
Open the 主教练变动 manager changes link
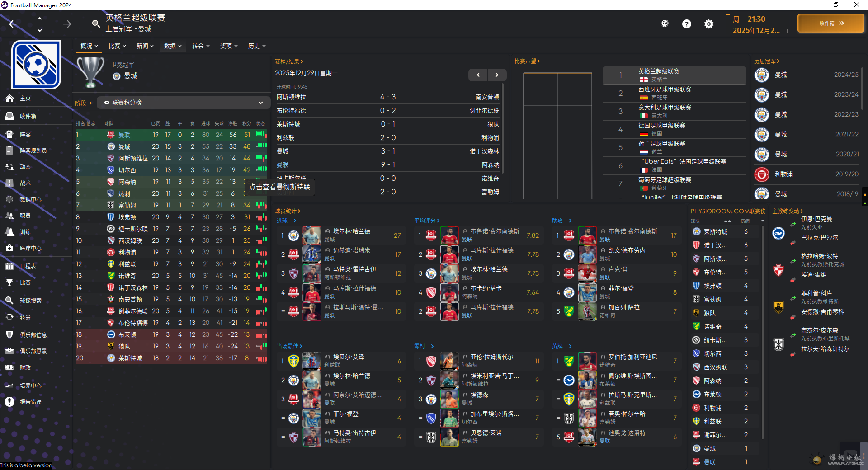[788, 211]
